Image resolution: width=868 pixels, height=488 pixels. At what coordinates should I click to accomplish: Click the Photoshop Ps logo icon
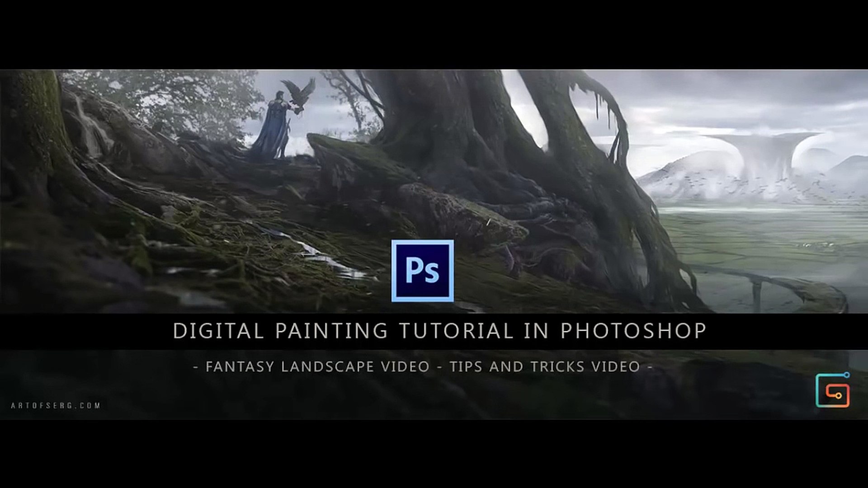[x=422, y=271]
